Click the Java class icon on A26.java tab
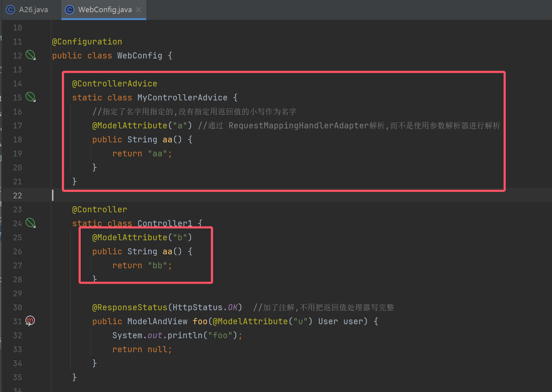 coord(10,10)
